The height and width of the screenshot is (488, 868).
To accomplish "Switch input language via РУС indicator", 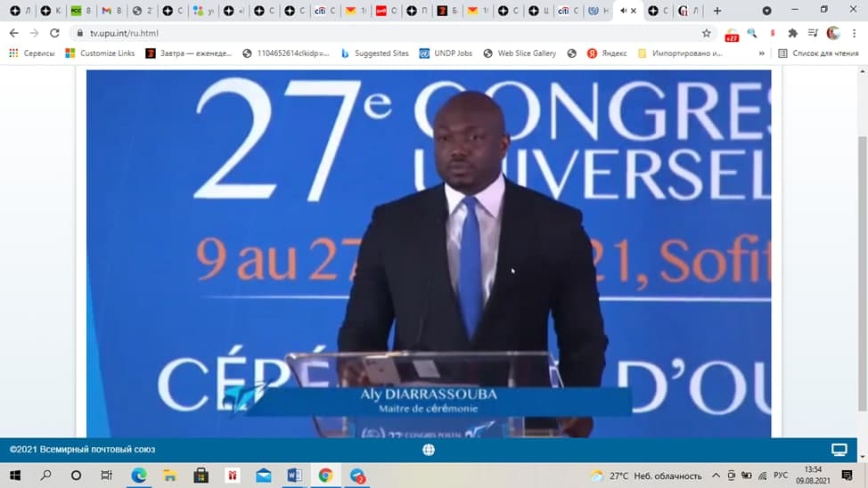I will 781,476.
